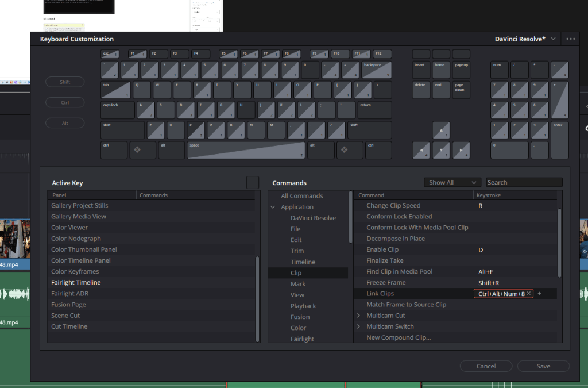Select the Mark command category
This screenshot has width=588, height=388.
pyautogui.click(x=308, y=284)
